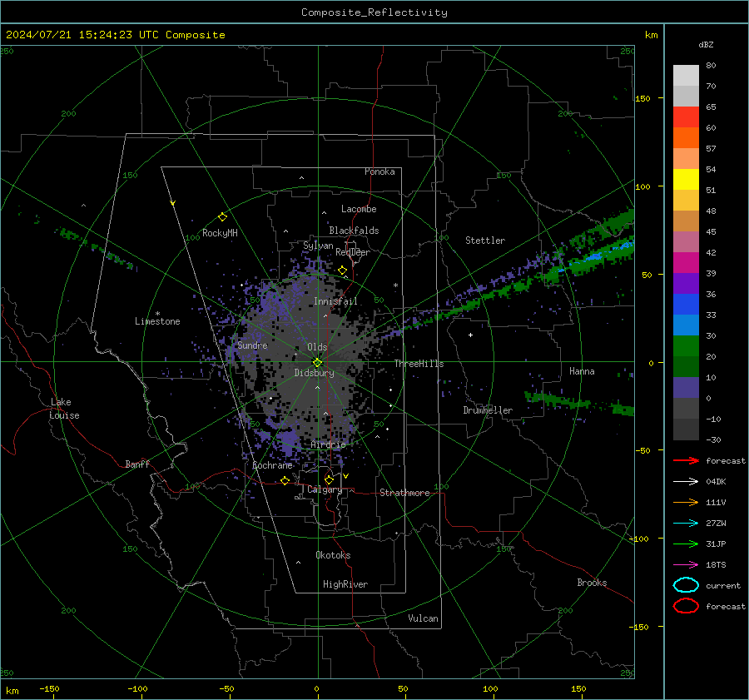This screenshot has height=700, width=749.
Task: Click the yellow diamond marker near RockyMH
Action: click(x=222, y=217)
